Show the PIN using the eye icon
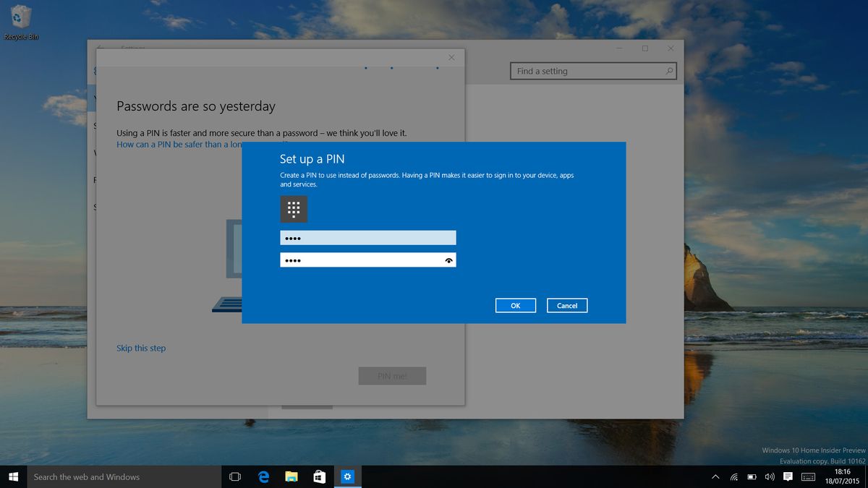 tap(448, 259)
